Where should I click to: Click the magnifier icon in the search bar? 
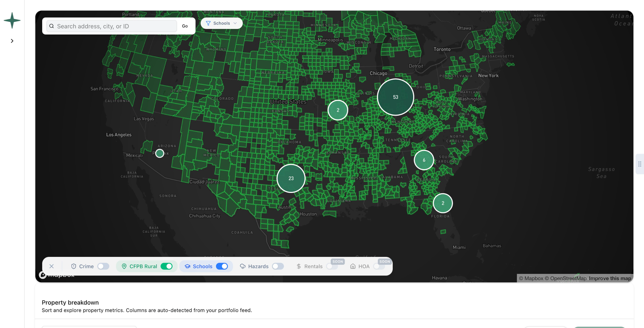52,26
